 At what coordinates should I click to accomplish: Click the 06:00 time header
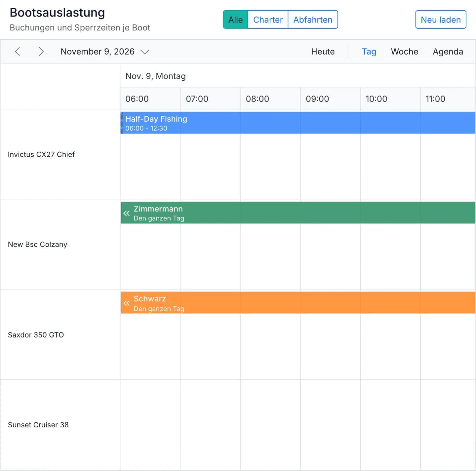coord(150,99)
